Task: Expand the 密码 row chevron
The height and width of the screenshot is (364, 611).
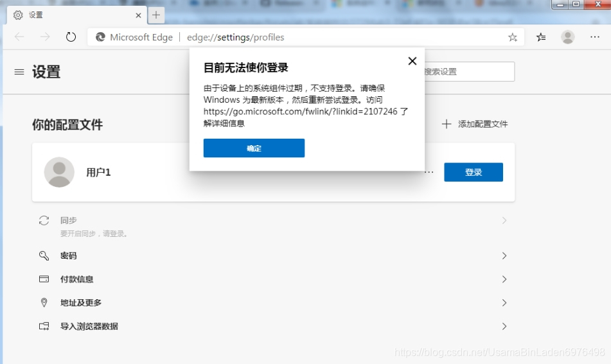Action: [x=504, y=256]
